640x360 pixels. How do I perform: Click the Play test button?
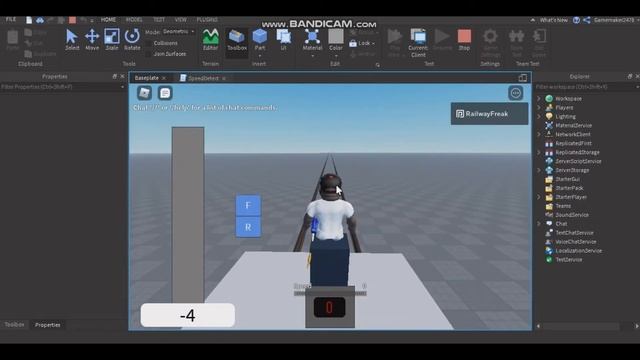pos(394,42)
